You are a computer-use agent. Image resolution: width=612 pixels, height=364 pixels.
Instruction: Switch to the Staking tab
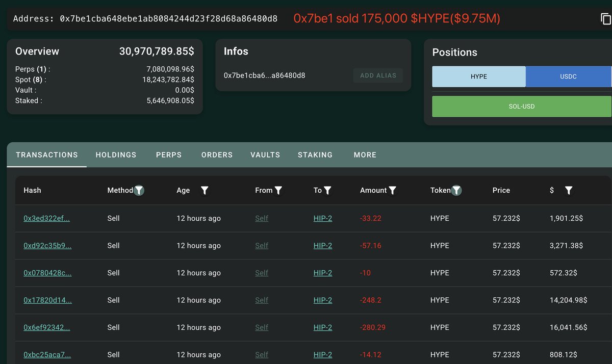coord(315,154)
